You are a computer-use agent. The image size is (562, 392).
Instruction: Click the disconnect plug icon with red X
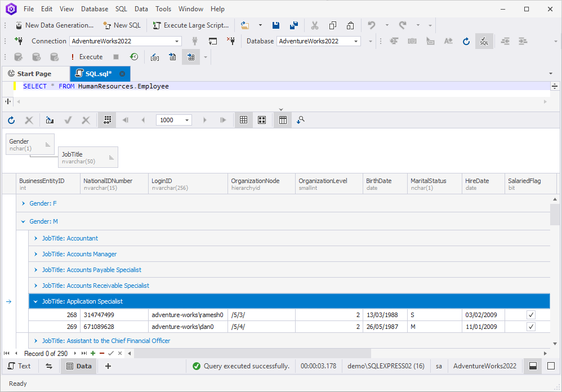click(x=231, y=41)
